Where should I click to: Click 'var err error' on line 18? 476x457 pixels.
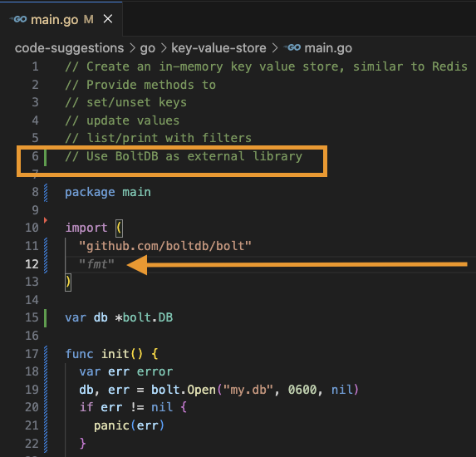pyautogui.click(x=125, y=371)
